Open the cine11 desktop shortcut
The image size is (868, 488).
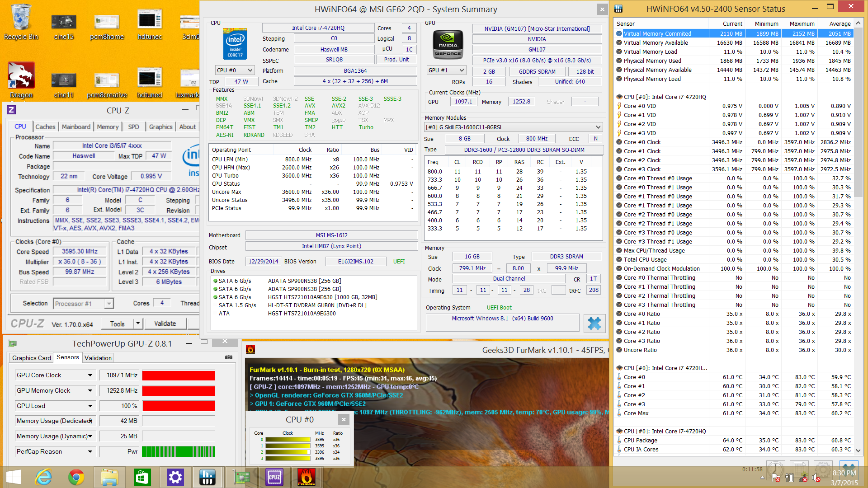tap(64, 84)
